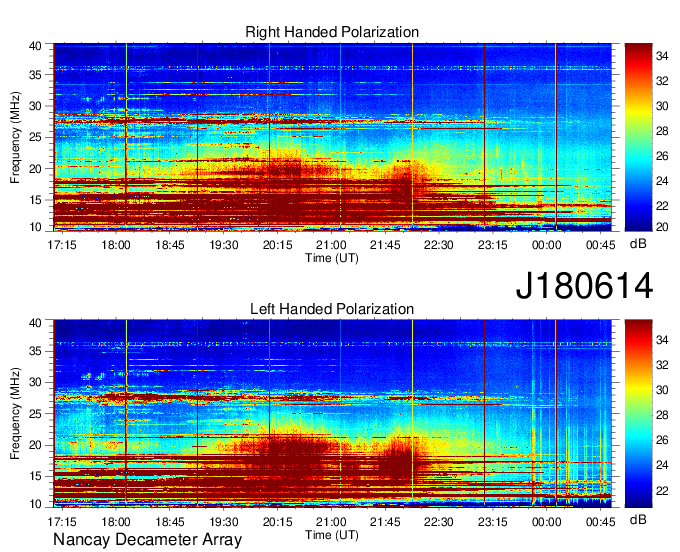The width and height of the screenshot is (680, 552).
Task: Click the "25" frequency tick on the Left Handed plot
Action: [x=35, y=414]
